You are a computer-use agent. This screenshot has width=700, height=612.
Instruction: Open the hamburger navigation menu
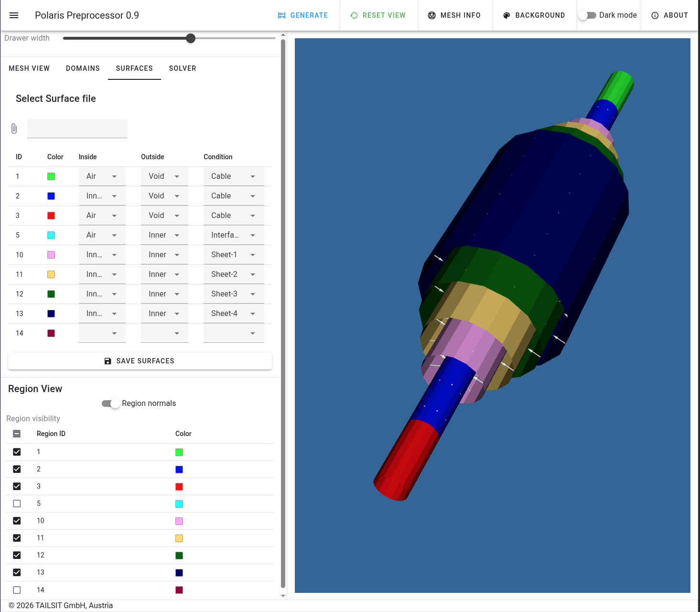pyautogui.click(x=14, y=15)
